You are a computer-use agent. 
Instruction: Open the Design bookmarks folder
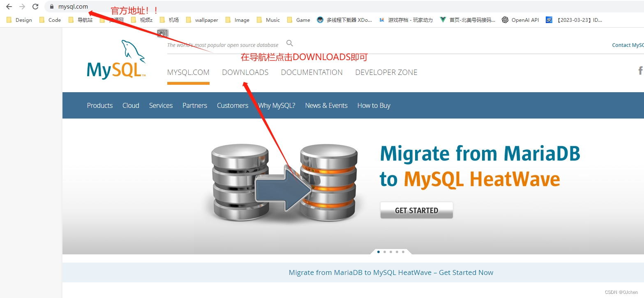coord(19,20)
